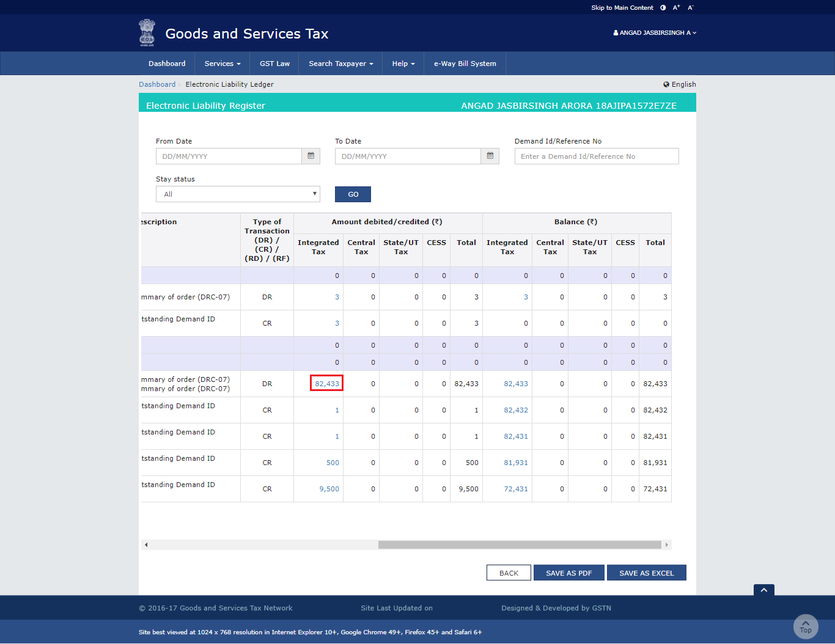This screenshot has width=835, height=644.
Task: Open the GST Law menu item
Action: tap(274, 64)
